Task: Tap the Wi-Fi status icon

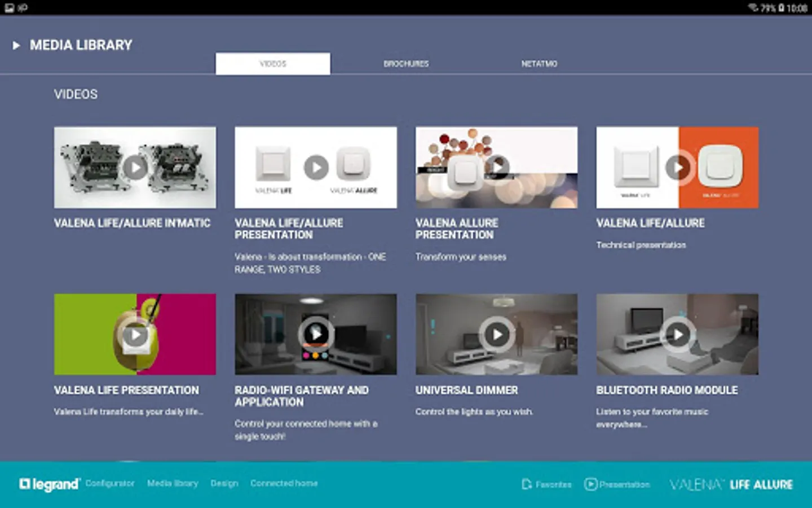Action: 753,7
